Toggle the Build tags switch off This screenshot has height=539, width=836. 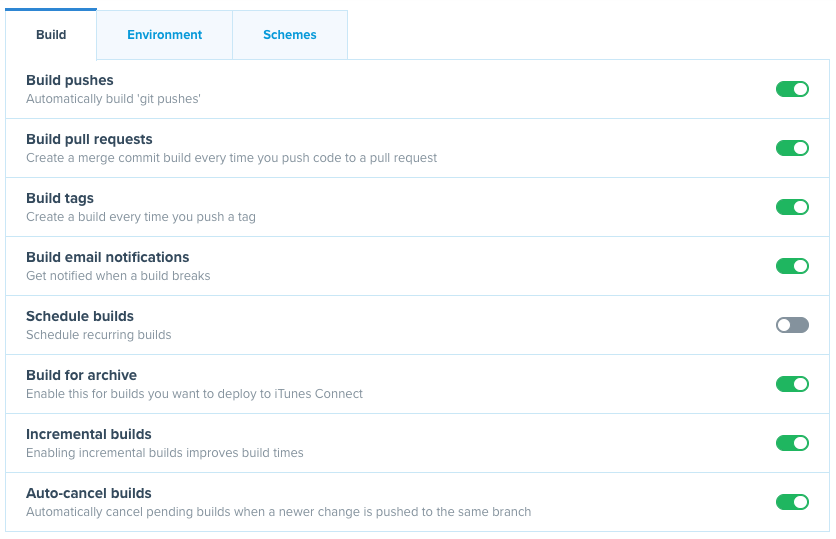tap(792, 207)
